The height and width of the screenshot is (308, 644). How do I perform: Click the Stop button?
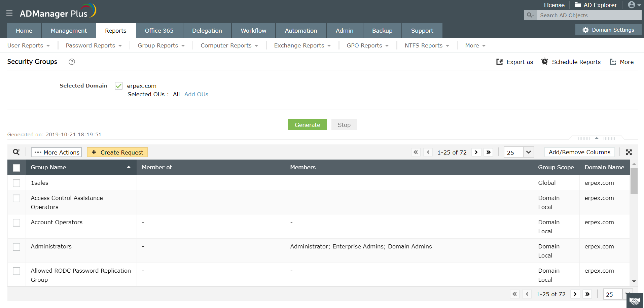pos(344,125)
